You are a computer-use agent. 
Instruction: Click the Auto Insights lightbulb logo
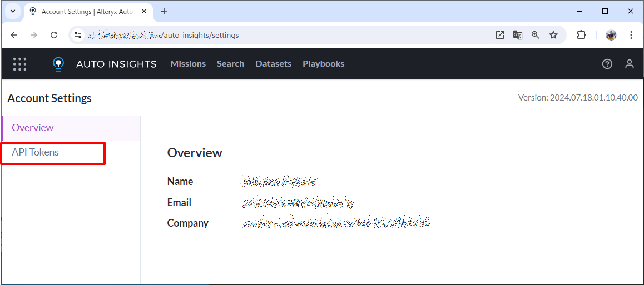point(58,64)
